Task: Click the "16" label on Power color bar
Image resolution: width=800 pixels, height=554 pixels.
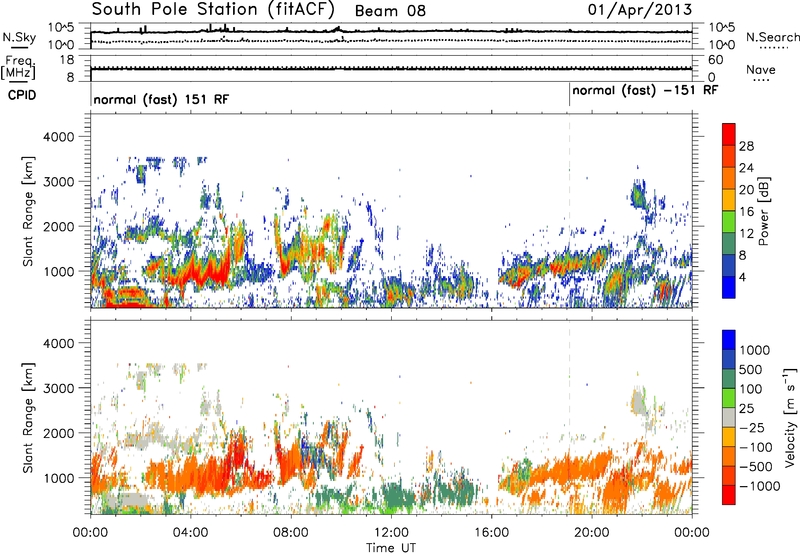Action: pos(746,211)
